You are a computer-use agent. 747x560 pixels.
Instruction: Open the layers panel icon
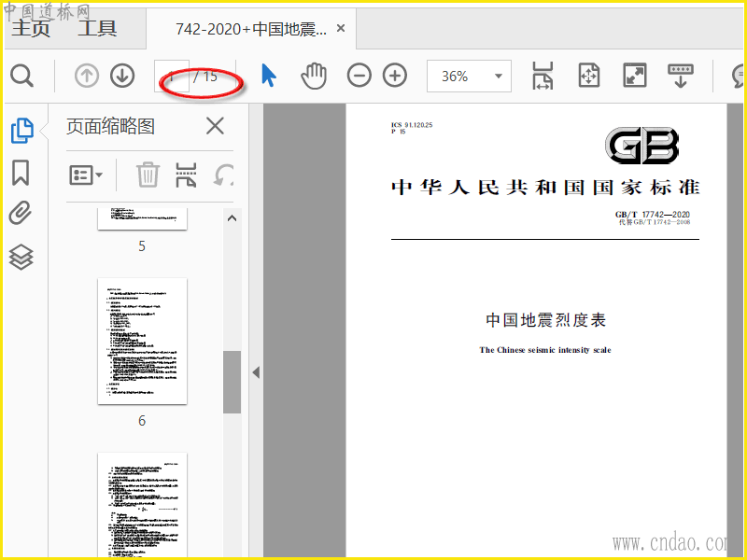[21, 258]
